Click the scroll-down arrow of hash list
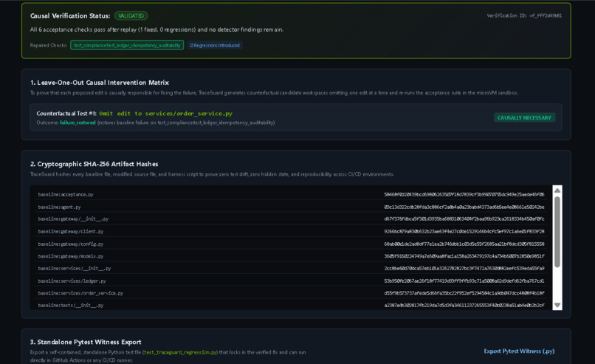 [x=557, y=305]
